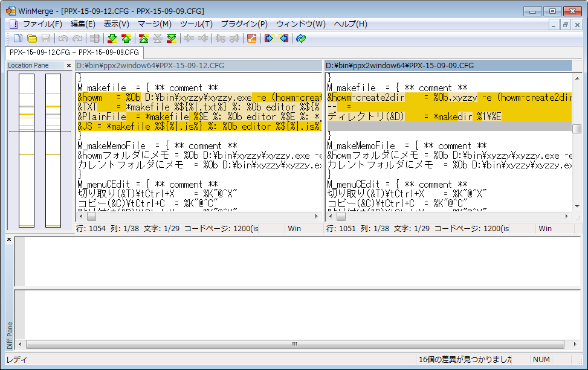Click the 16個の差異が見つかりました status message
The height and width of the screenshot is (370, 588).
pos(465,360)
